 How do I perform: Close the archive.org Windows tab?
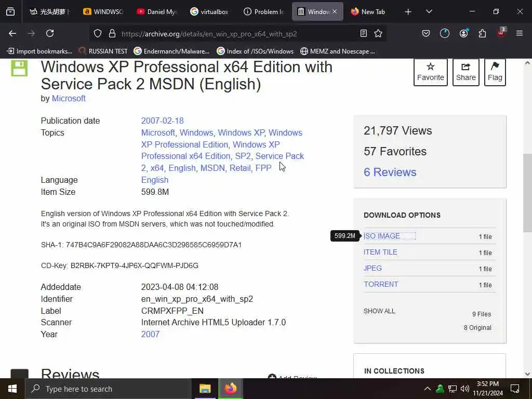tap(335, 11)
